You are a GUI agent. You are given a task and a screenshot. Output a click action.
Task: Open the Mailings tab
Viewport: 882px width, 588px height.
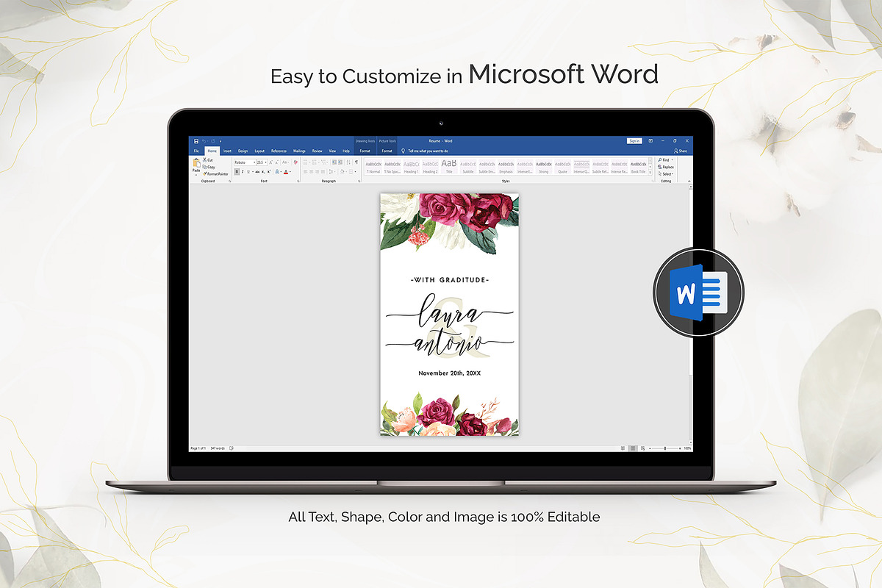coord(299,151)
